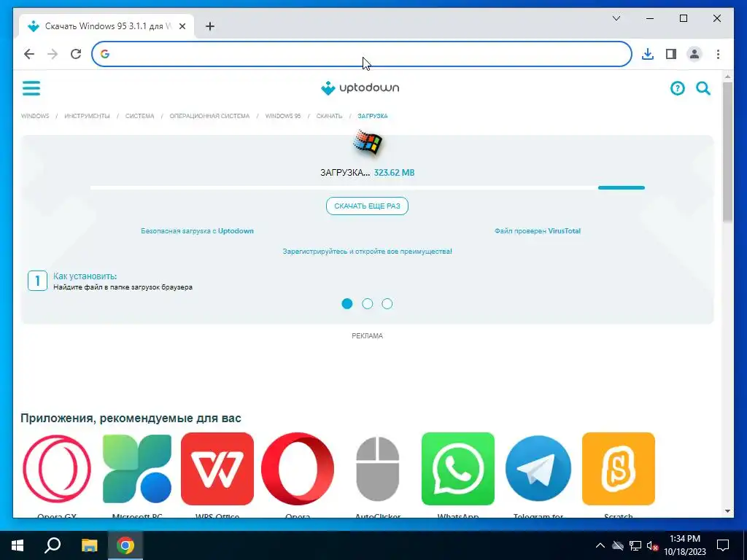Go to WINDOWS 95 breadcrumb
The image size is (747, 560).
click(283, 116)
